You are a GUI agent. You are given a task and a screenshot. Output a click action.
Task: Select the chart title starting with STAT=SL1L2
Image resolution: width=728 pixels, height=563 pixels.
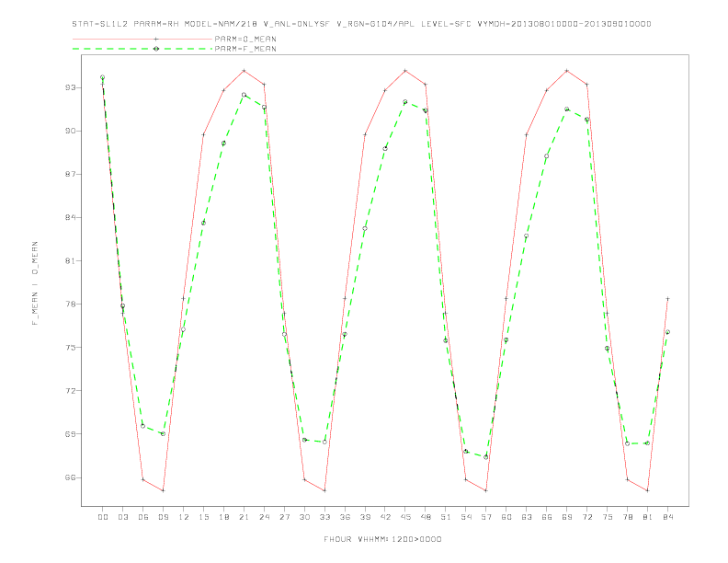tap(361, 24)
